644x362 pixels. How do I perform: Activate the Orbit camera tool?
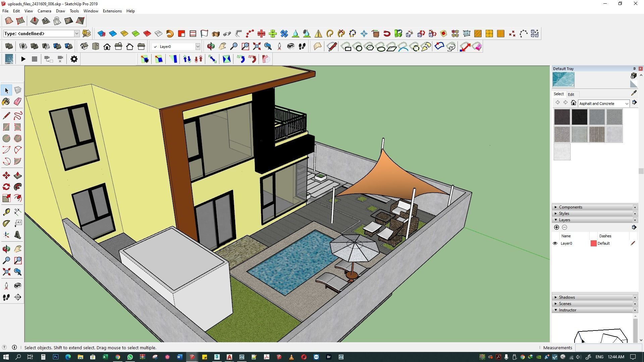point(6,249)
